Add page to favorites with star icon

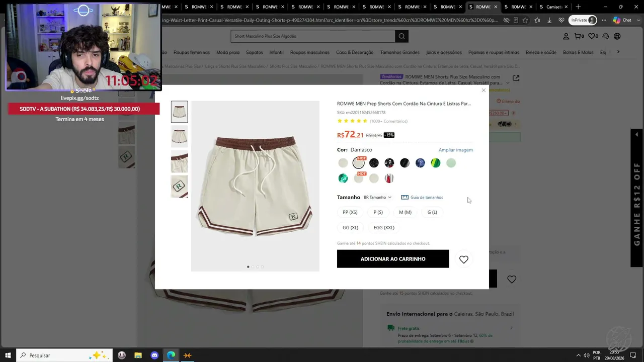pyautogui.click(x=525, y=20)
